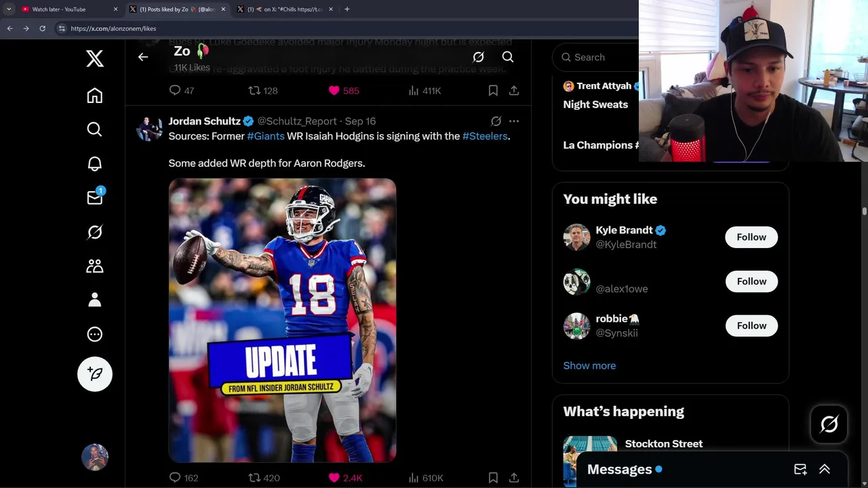This screenshot has width=868, height=488.
Task: Switch to the #Chills X tab
Action: click(285, 9)
